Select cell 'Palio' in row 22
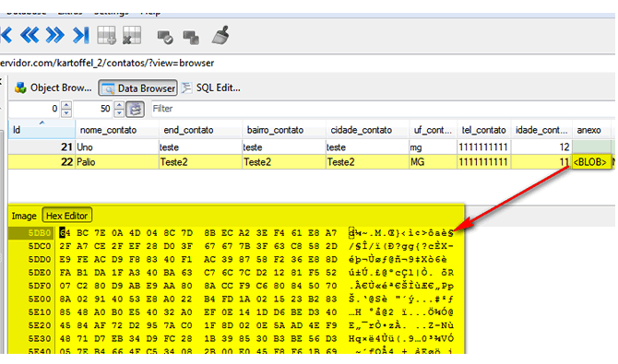The height and width of the screenshot is (364, 618). (x=117, y=162)
